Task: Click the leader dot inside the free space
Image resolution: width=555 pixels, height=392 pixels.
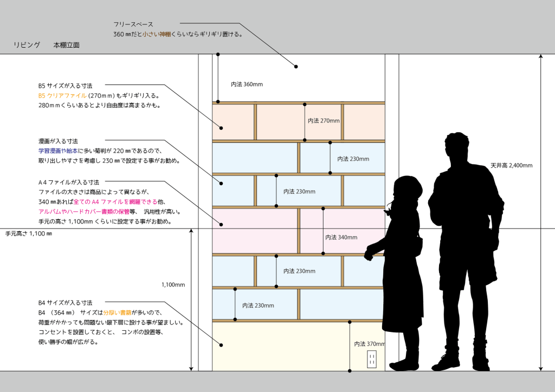Action: [296, 67]
